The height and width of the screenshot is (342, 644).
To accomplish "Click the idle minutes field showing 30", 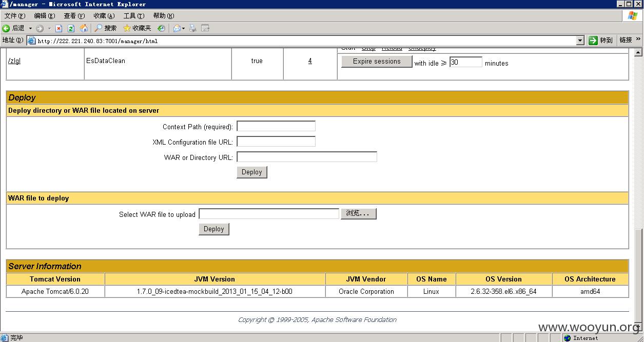I will [466, 62].
